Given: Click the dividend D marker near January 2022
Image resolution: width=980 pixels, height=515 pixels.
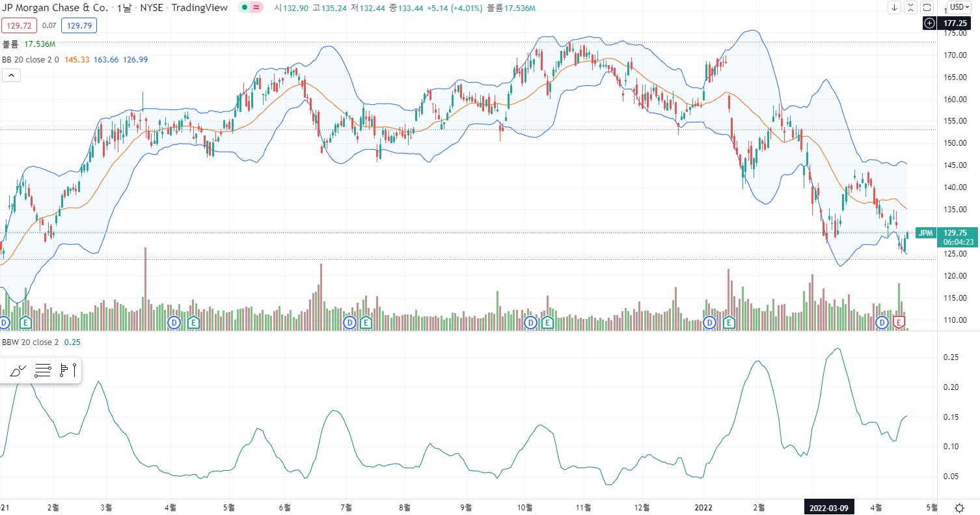Looking at the screenshot, I should [x=711, y=322].
